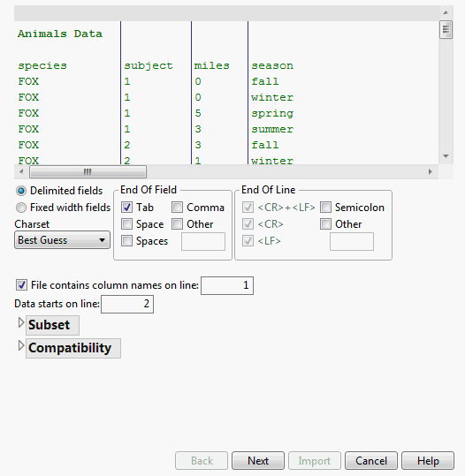Open Help for the import dialog
The image size is (465, 476).
[428, 461]
